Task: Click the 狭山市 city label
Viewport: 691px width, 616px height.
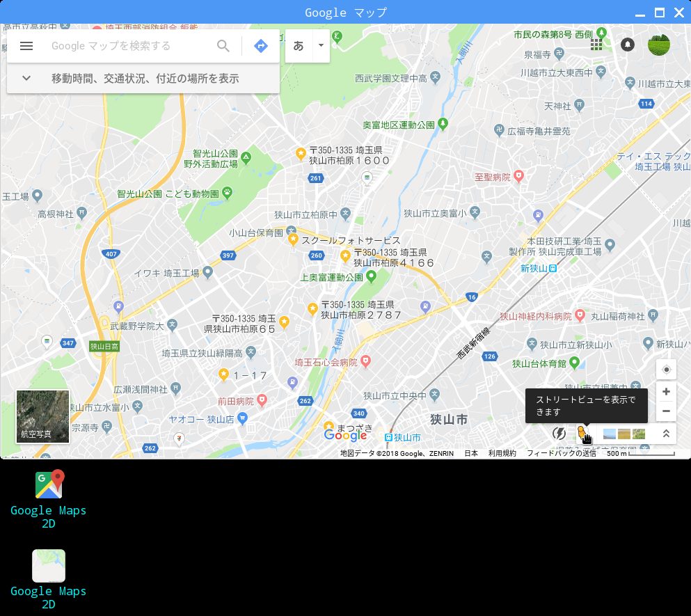Action: tap(449, 419)
